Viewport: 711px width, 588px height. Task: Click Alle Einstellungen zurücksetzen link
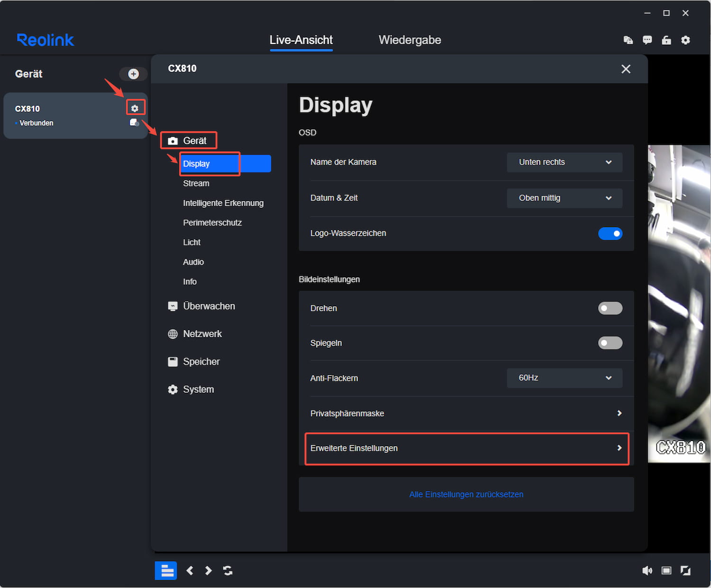(x=466, y=494)
